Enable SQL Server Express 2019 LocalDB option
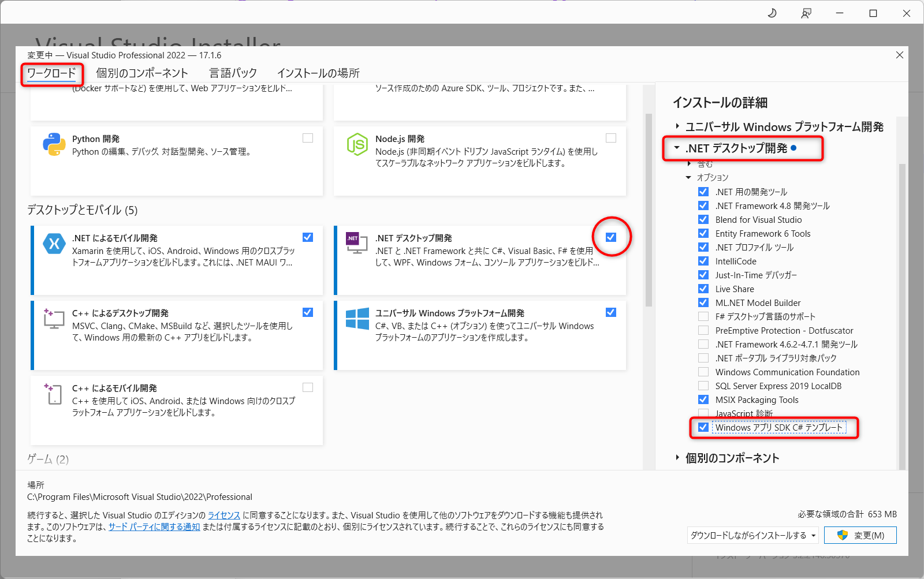 point(703,386)
